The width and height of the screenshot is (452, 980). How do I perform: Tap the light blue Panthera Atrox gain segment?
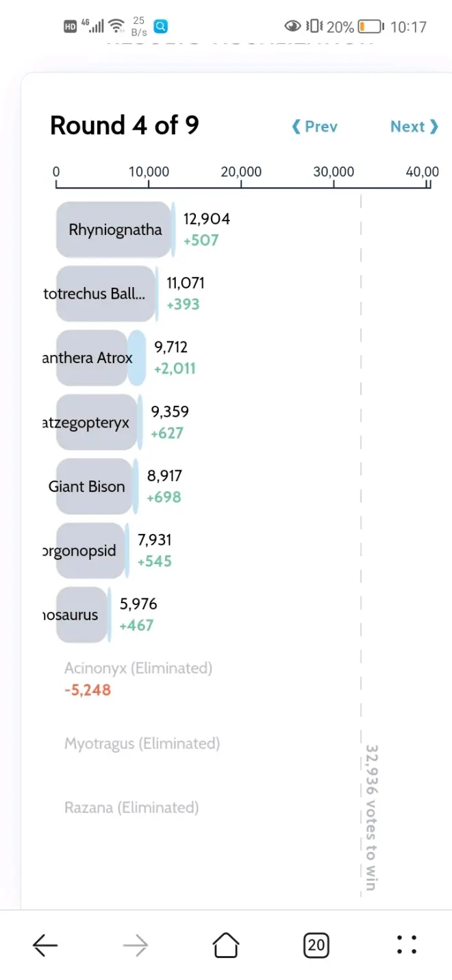point(137,358)
